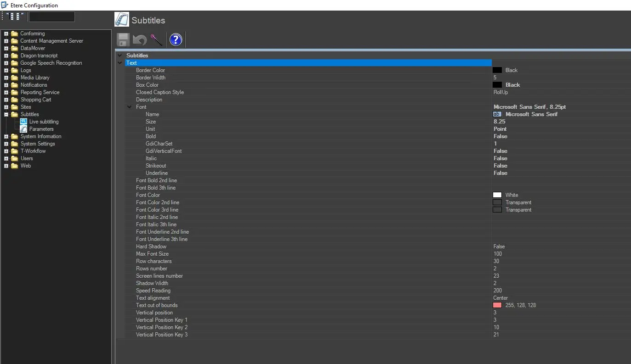Select the Italic property False value
This screenshot has width=631, height=364.
tap(500, 158)
